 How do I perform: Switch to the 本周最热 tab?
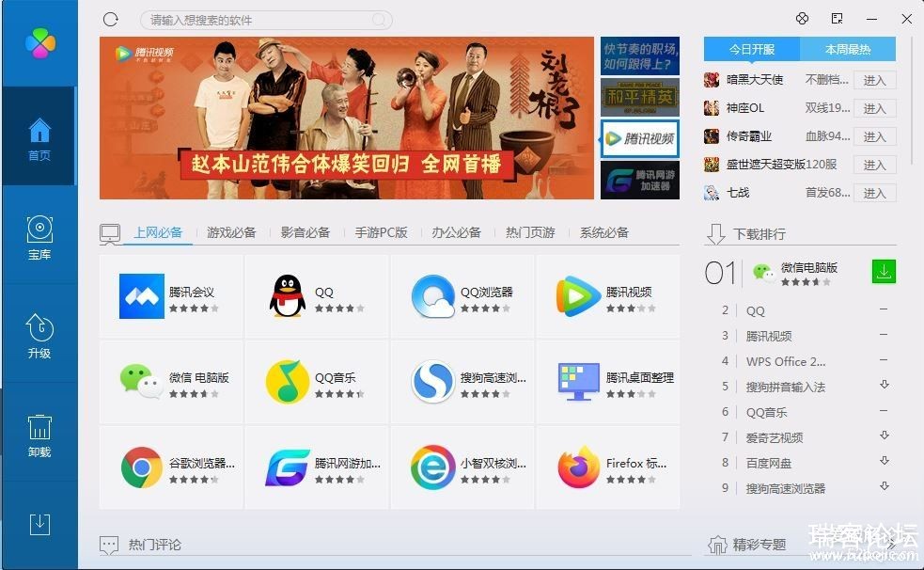click(x=848, y=49)
